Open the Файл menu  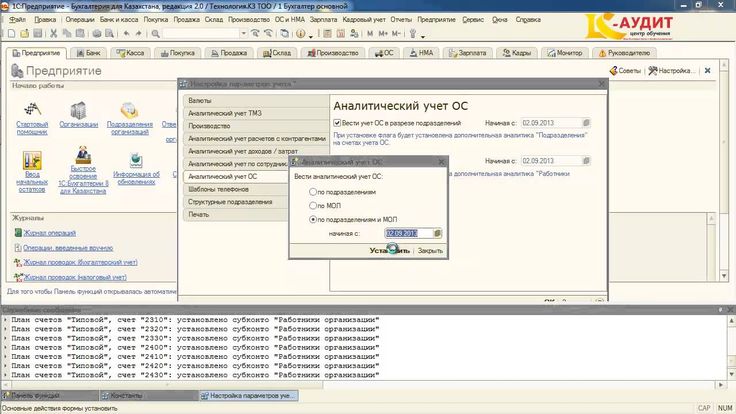[x=17, y=20]
